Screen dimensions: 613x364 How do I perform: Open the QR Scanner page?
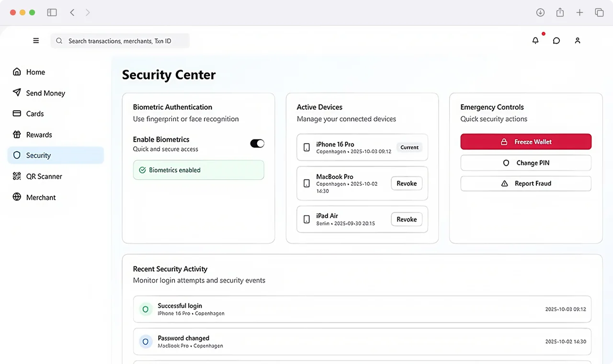coord(56,176)
